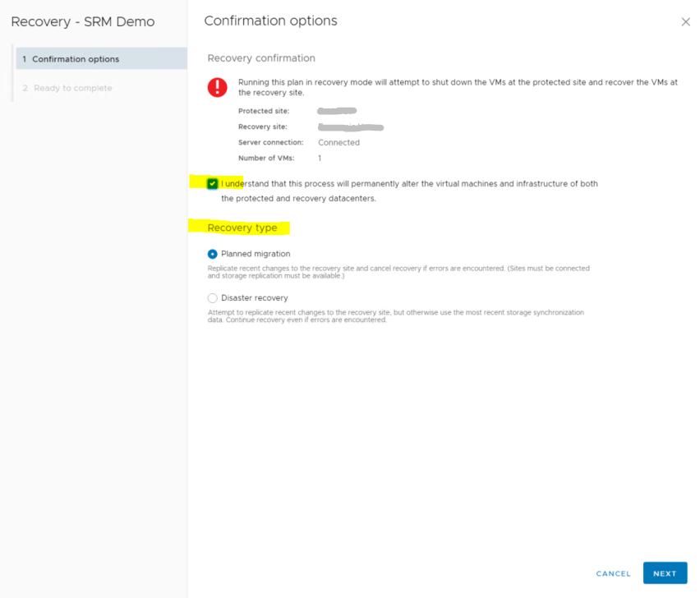Image resolution: width=700 pixels, height=598 pixels.
Task: Click the Planned migration description text
Action: click(x=398, y=272)
